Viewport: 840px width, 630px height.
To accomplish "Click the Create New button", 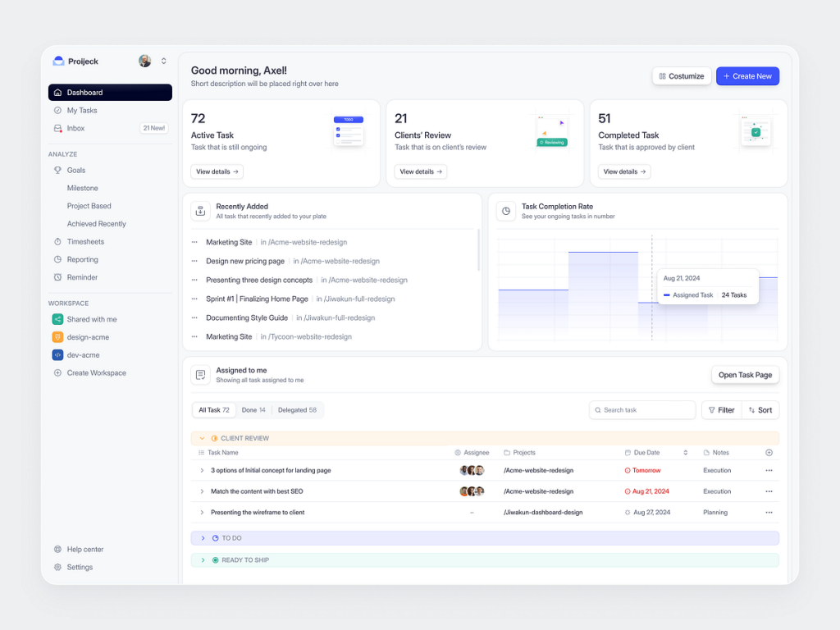I will pyautogui.click(x=747, y=76).
